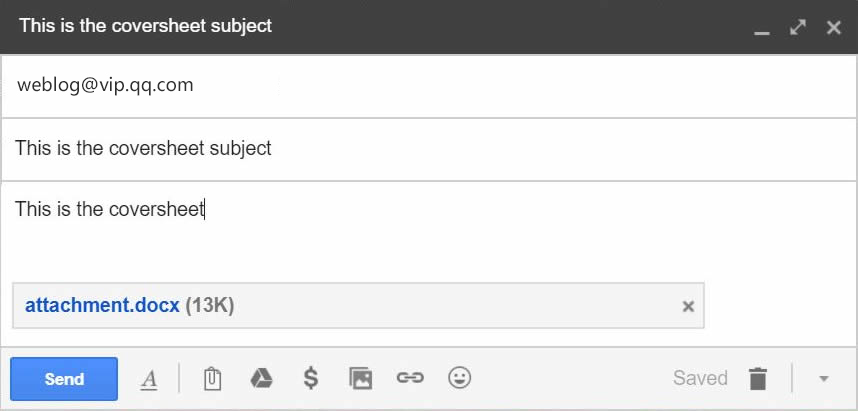Open the emoji picker smiley icon
Image resolution: width=858 pixels, height=411 pixels.
[459, 378]
